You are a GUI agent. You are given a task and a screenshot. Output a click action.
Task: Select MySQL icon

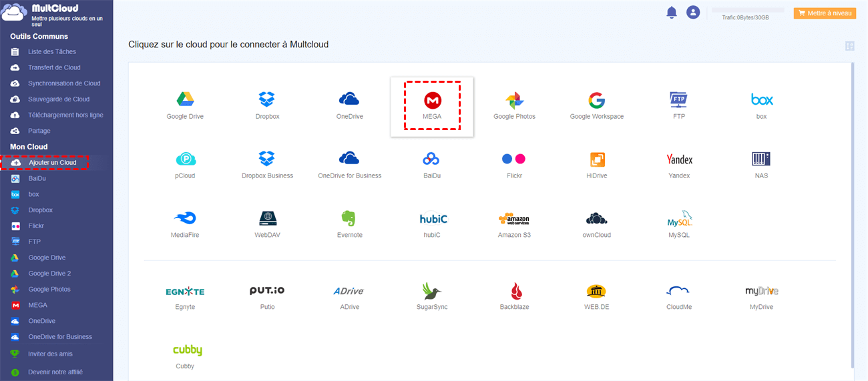click(679, 218)
